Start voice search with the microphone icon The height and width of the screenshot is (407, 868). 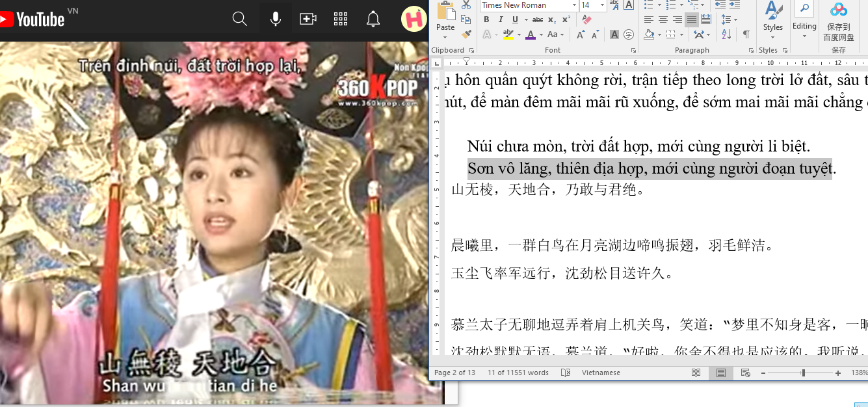click(276, 19)
